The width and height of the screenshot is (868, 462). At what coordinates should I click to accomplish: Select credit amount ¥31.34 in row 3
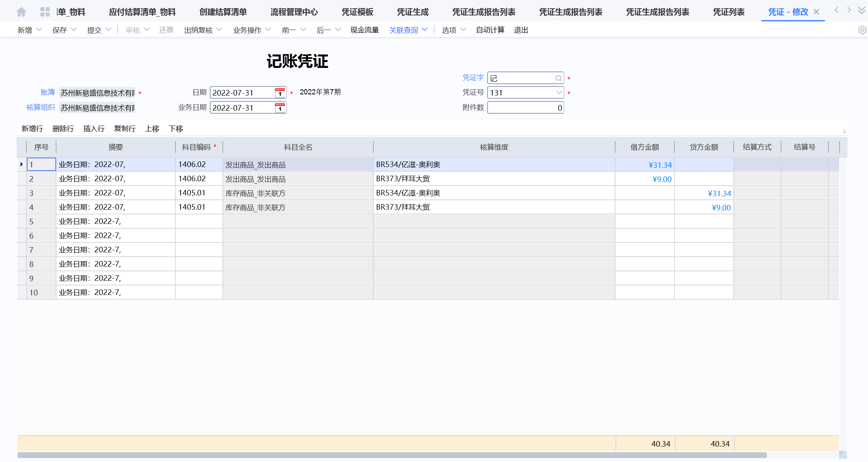click(719, 193)
